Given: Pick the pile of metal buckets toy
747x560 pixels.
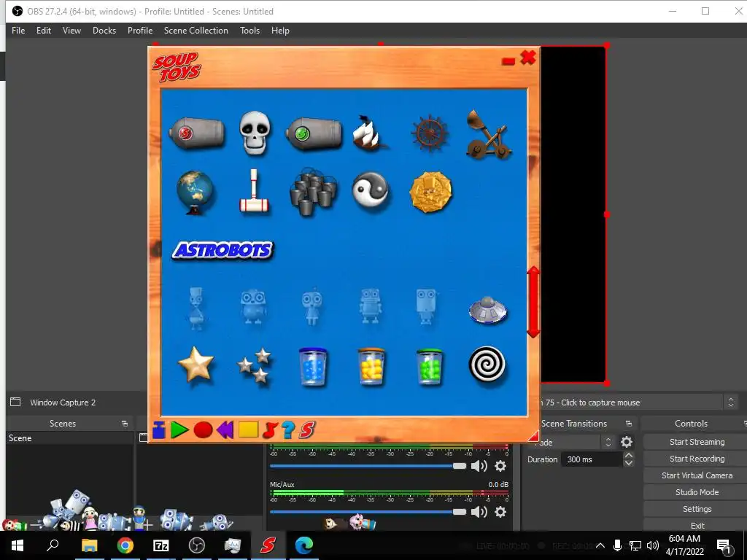Looking at the screenshot, I should coord(313,192).
